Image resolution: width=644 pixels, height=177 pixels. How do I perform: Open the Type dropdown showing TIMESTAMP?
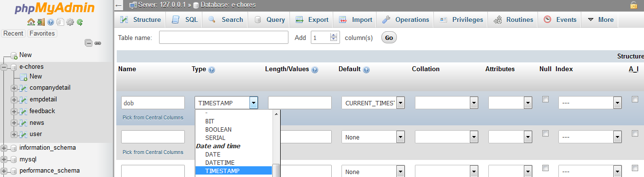pyautogui.click(x=226, y=103)
